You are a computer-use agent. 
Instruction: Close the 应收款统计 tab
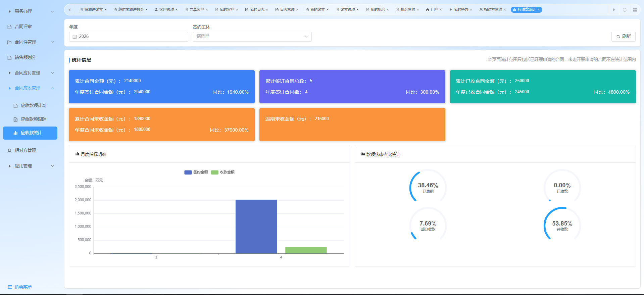pos(539,10)
